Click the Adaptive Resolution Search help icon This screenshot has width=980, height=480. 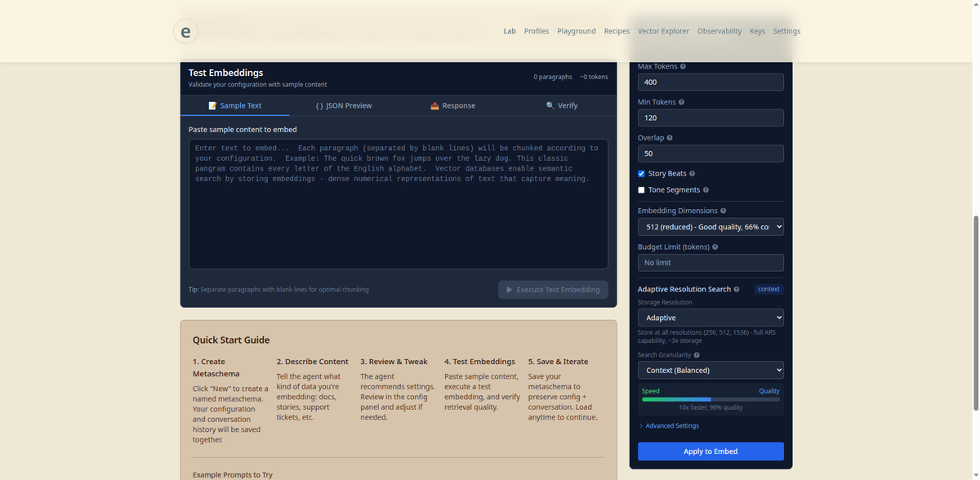(x=737, y=289)
